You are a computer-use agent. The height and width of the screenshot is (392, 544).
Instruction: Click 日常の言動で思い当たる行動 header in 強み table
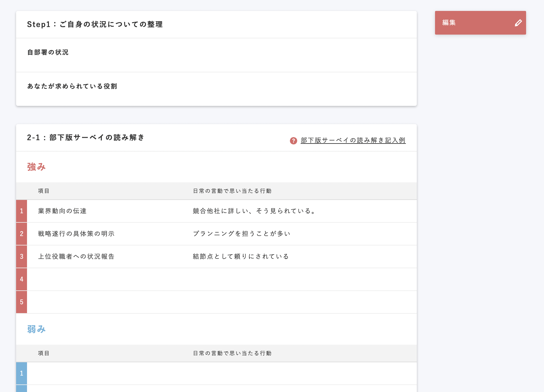[232, 191]
